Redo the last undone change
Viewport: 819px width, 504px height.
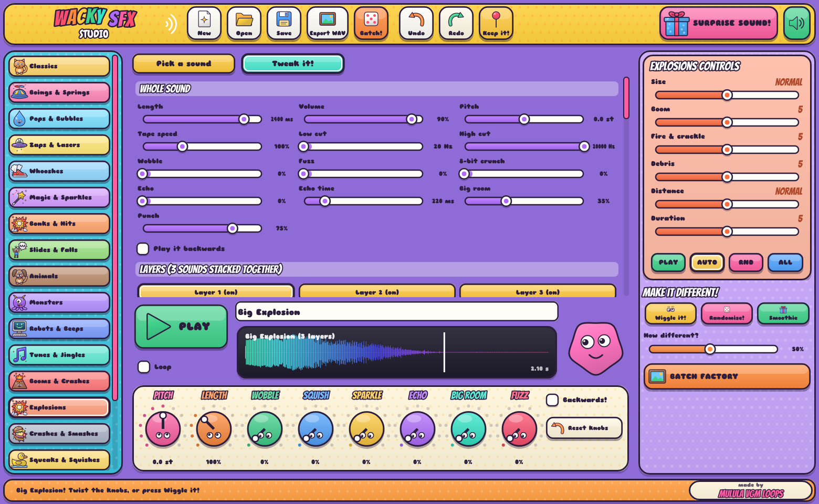[x=456, y=23]
